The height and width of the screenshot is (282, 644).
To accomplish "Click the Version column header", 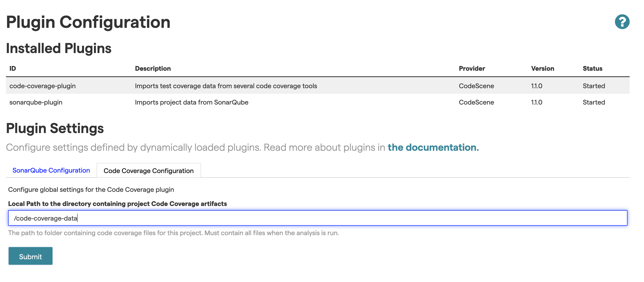I will (x=542, y=68).
